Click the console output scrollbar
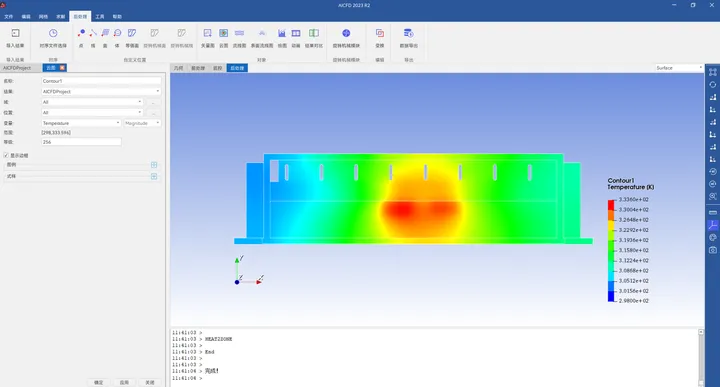The height and width of the screenshot is (387, 720). coord(701,357)
